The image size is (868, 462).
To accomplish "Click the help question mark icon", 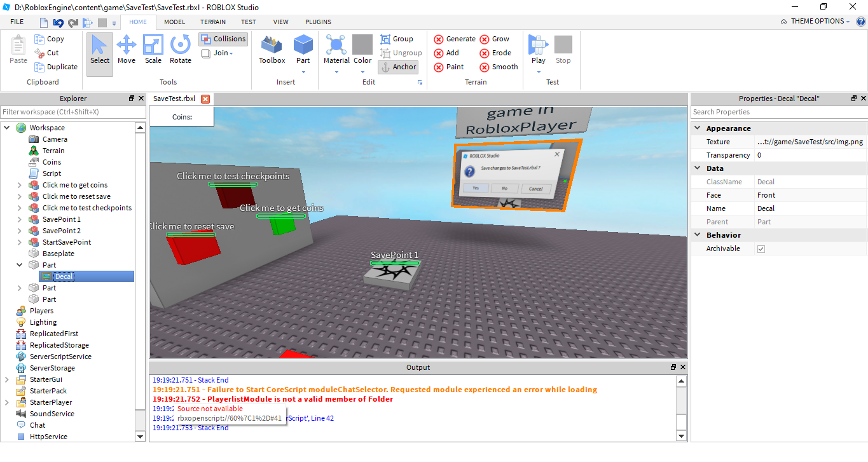I will (x=860, y=21).
